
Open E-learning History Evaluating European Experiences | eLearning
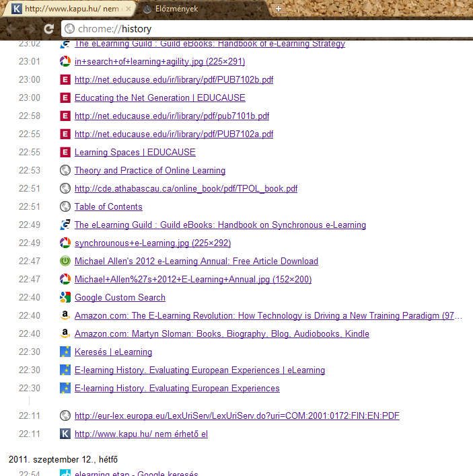pyautogui.click(x=200, y=370)
